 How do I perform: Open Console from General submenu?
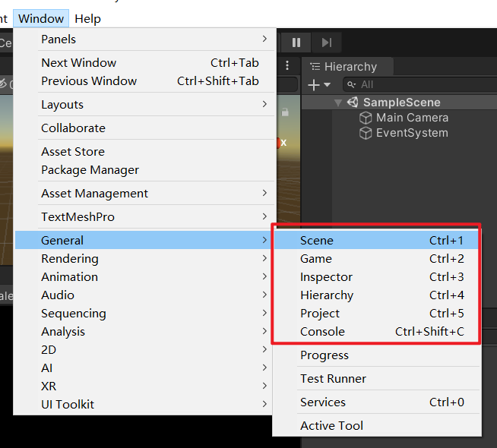(377, 332)
